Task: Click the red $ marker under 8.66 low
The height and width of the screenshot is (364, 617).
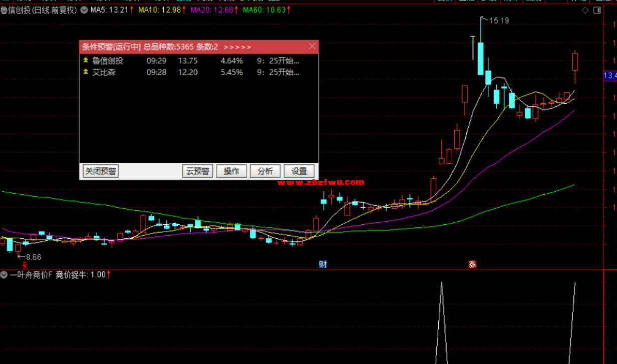Action: coord(24,266)
